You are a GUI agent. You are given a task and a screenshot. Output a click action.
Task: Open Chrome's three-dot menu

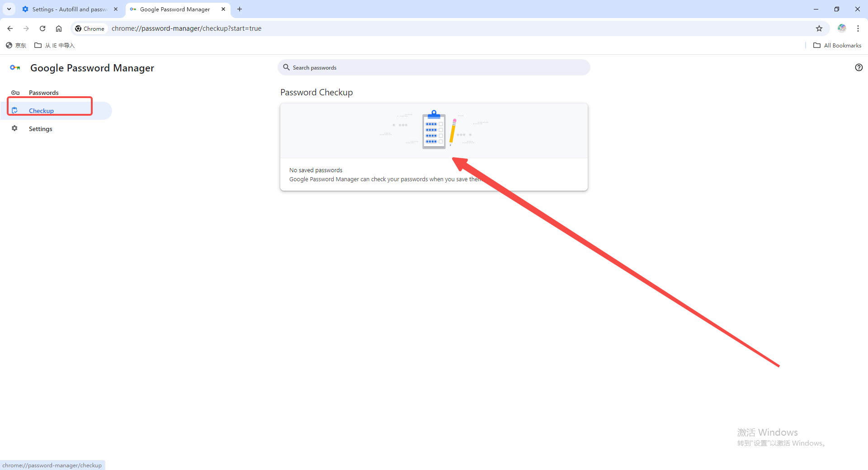click(x=858, y=28)
